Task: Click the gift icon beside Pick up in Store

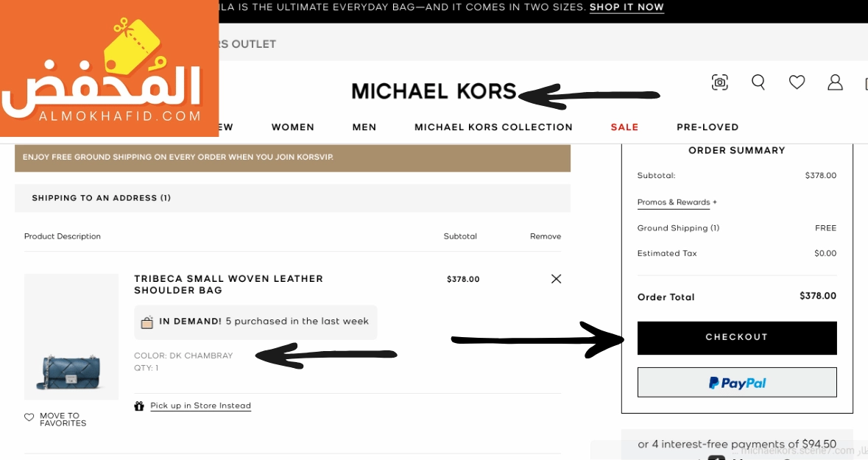Action: 139,406
